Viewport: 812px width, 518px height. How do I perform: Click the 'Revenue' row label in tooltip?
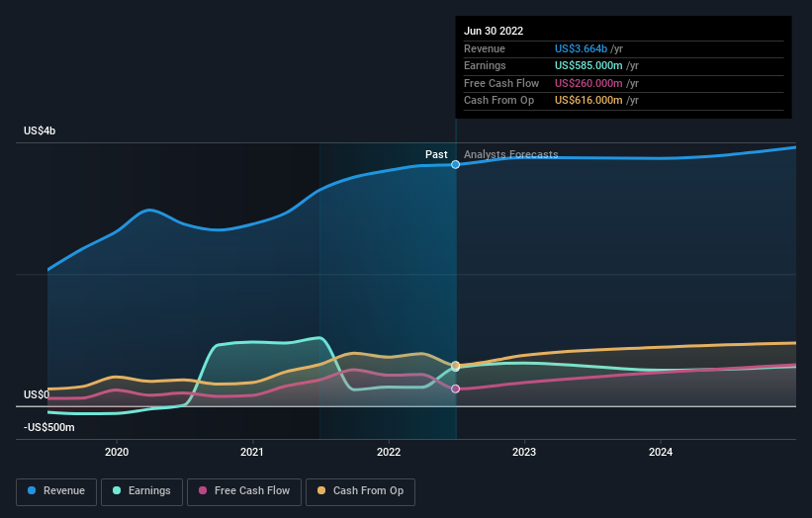[485, 48]
